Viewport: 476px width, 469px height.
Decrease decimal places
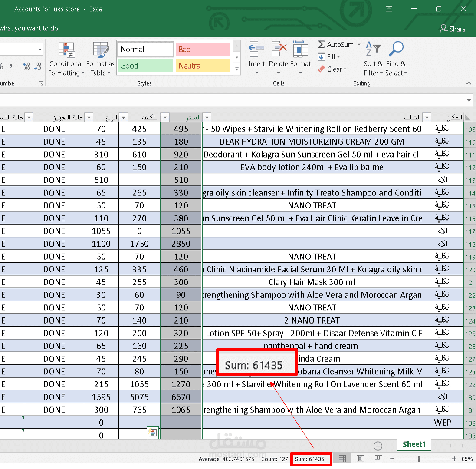click(38, 66)
